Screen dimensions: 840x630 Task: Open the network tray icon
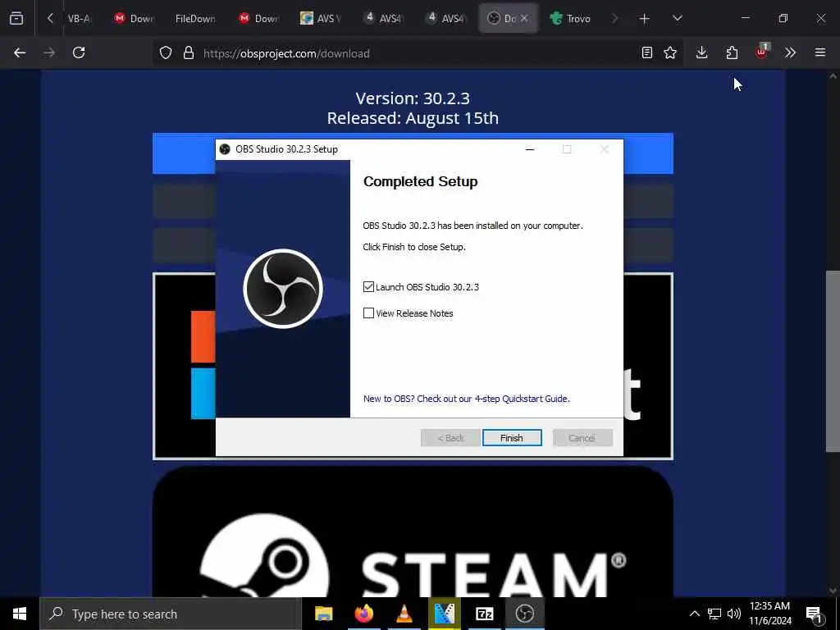[x=714, y=614]
